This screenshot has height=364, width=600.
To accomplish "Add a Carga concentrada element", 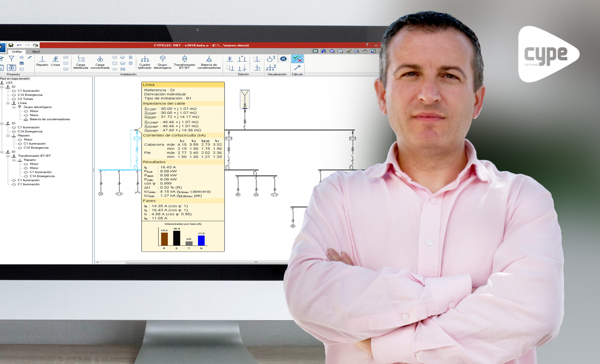I will pos(100,63).
